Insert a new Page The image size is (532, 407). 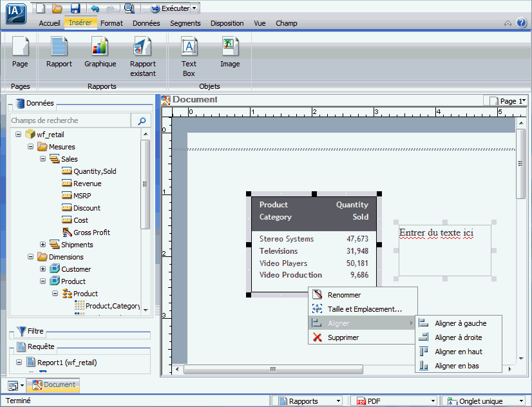tap(21, 52)
